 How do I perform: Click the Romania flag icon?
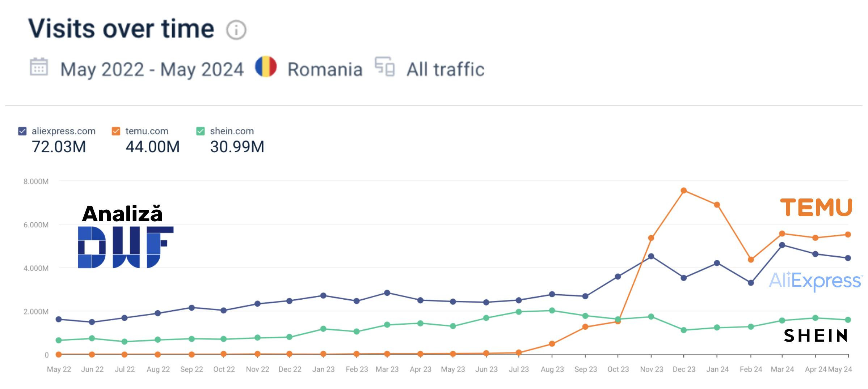[x=266, y=67]
